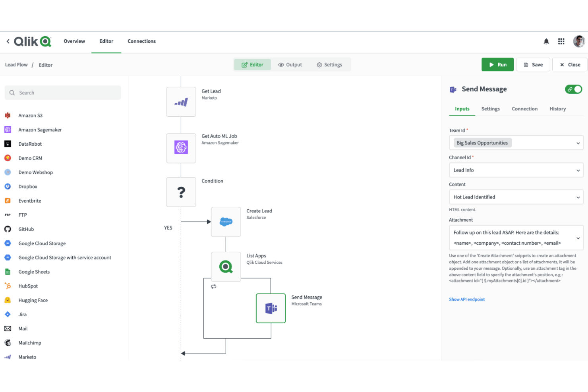
Task: Click the Qlik logo
Action: [33, 41]
